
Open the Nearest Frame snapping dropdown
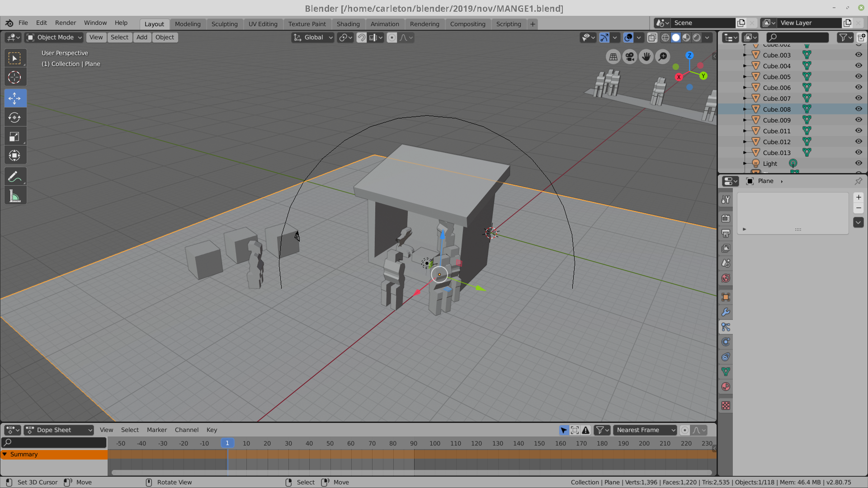pos(645,430)
